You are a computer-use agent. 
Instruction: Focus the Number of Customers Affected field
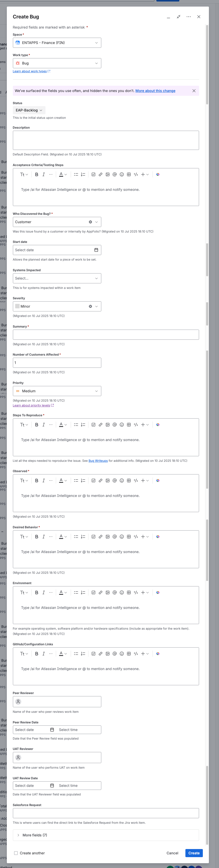[57, 362]
